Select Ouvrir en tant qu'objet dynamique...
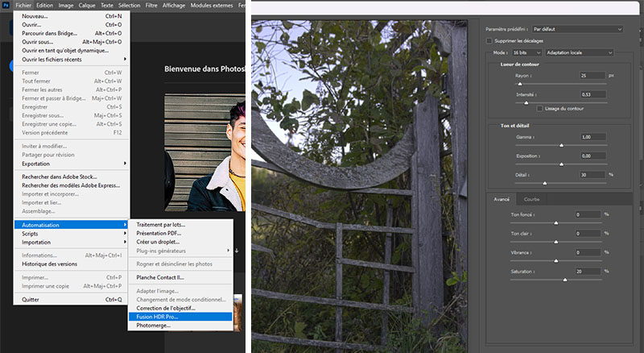Screen dimensions: 644x353 pyautogui.click(x=72, y=51)
